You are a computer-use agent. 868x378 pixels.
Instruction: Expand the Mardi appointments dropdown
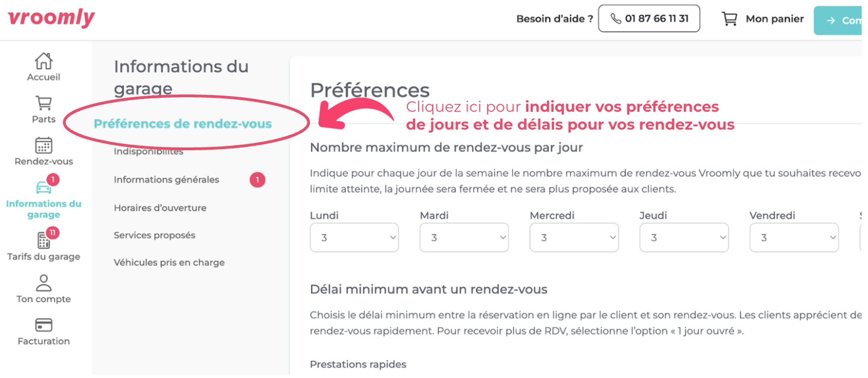pos(464,238)
